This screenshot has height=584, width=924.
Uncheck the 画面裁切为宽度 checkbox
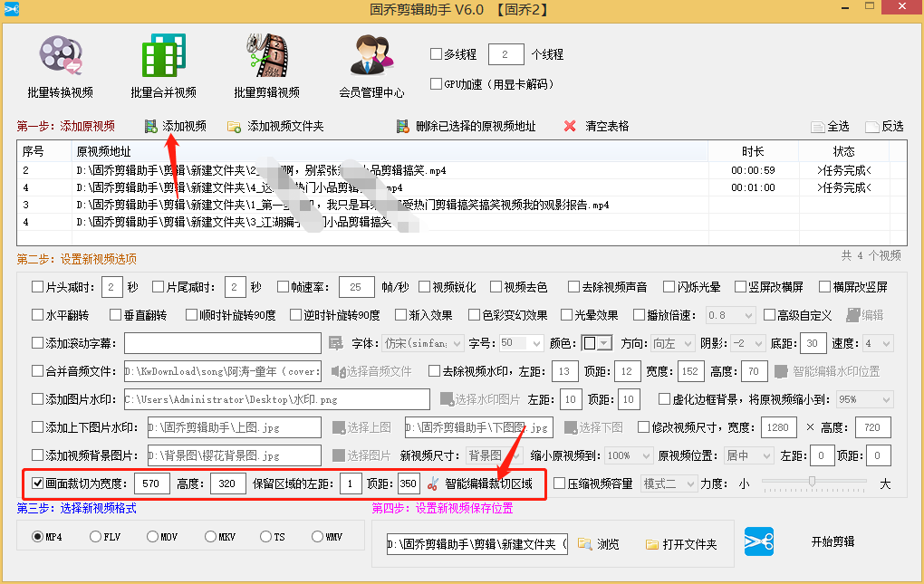[x=38, y=483]
